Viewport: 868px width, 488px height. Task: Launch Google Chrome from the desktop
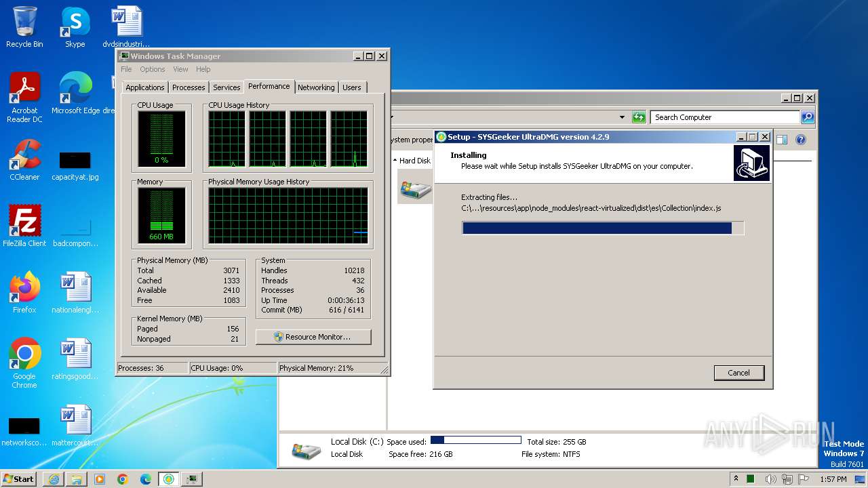[24, 363]
